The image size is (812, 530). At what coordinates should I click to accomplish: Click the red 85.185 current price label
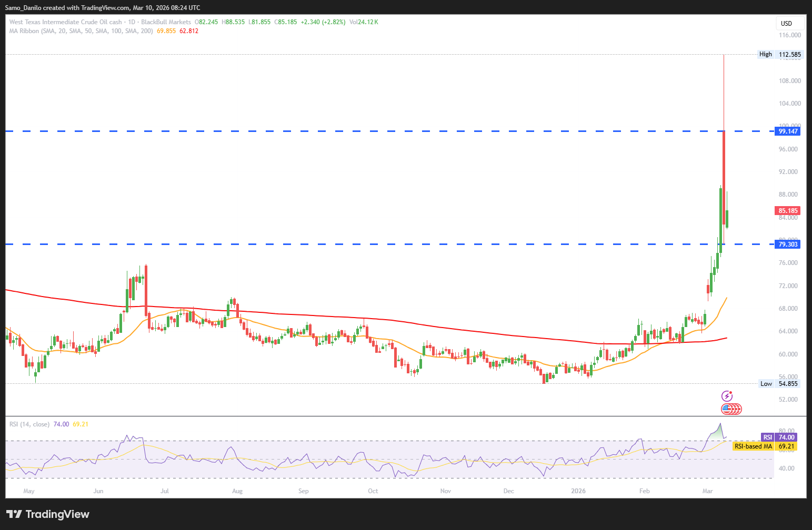pyautogui.click(x=788, y=211)
